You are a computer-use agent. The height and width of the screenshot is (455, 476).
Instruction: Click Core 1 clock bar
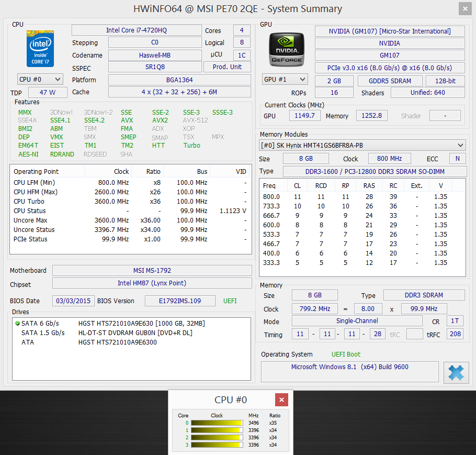click(217, 430)
